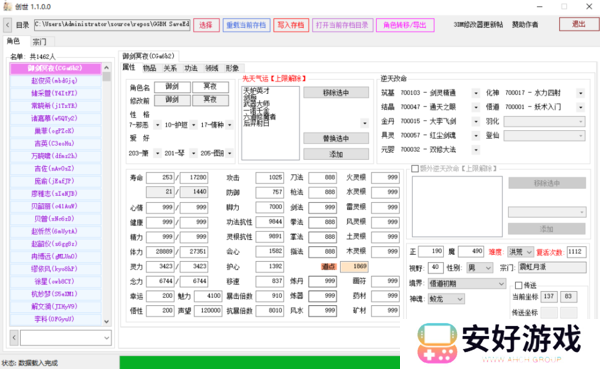Select 徐星 in the character list
600x369 pixels.
[x=55, y=282]
